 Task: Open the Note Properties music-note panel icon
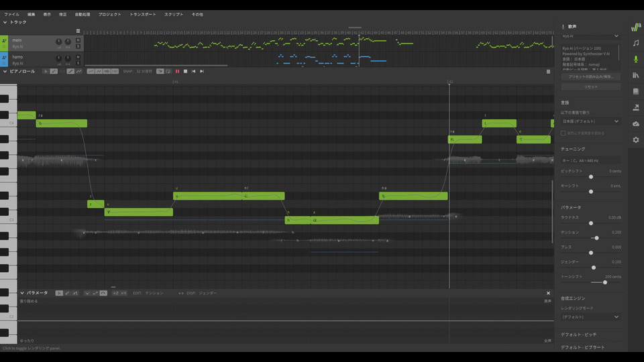click(x=636, y=43)
